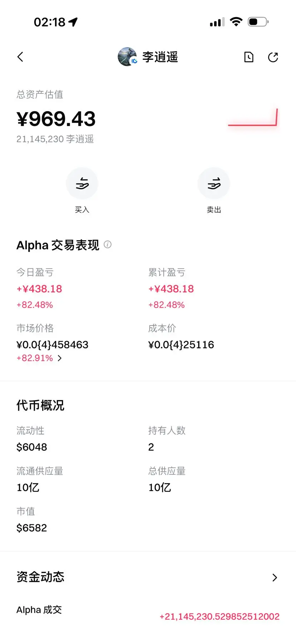This screenshot has height=644, width=296.
Task: Tap the 李逍遥 title text
Action: pos(160,57)
